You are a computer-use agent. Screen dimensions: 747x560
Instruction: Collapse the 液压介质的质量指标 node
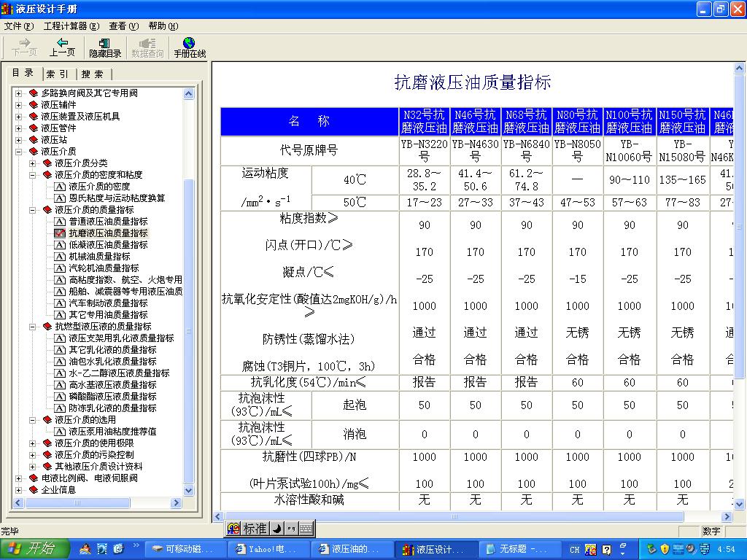tap(32, 210)
